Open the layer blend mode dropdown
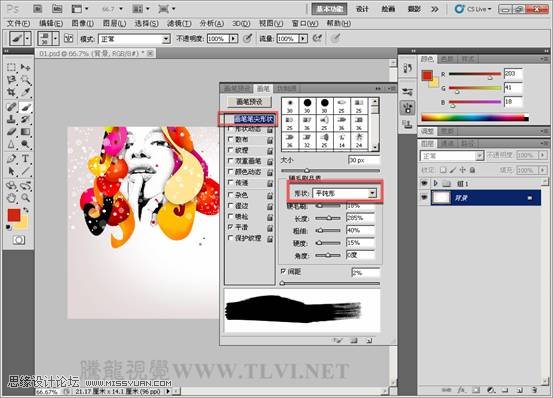Screen dimensions: 553x398 point(451,155)
